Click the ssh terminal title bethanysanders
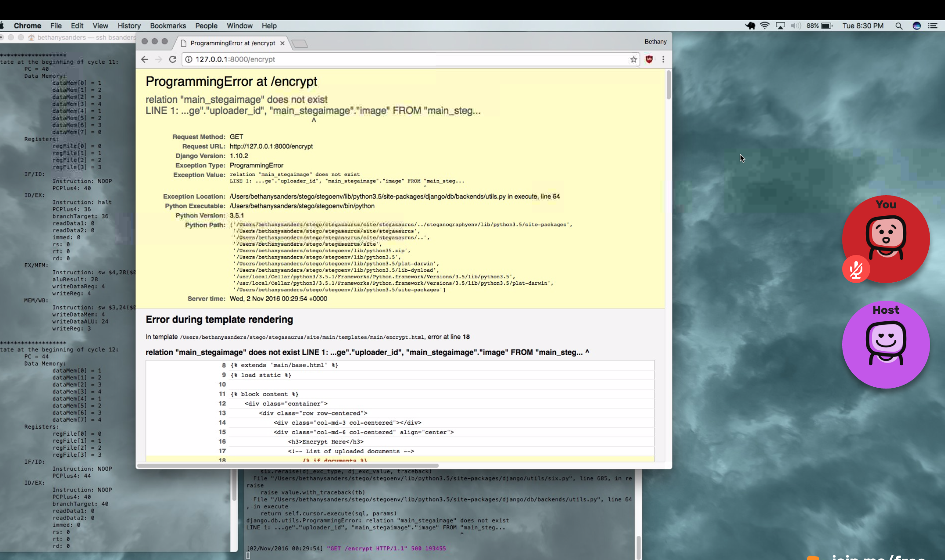This screenshot has width=945, height=560. pyautogui.click(x=86, y=37)
